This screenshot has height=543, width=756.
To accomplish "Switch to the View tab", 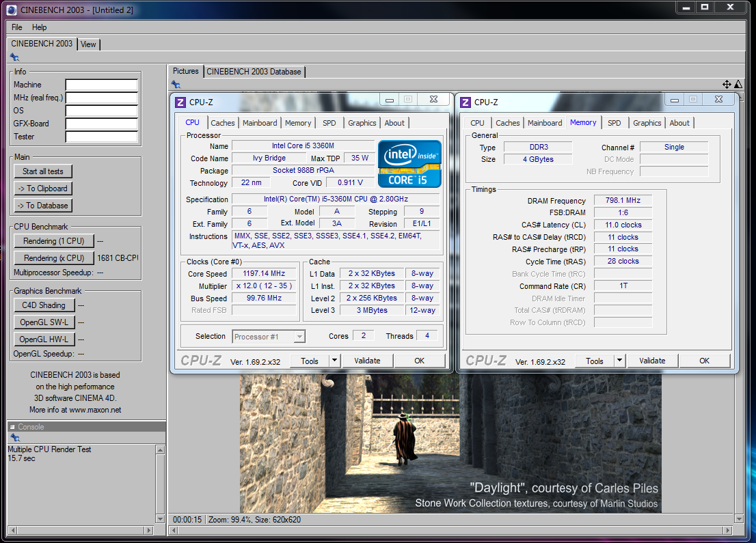I will [88, 44].
